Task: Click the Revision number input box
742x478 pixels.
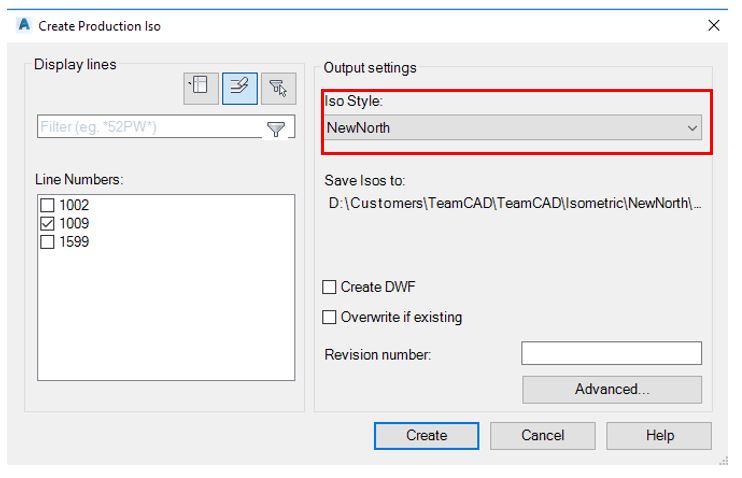Action: click(x=611, y=353)
